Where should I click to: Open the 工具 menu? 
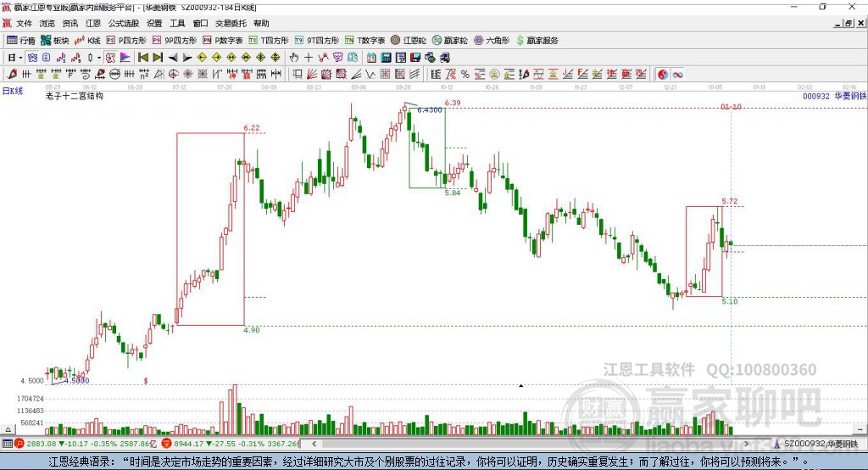click(177, 23)
